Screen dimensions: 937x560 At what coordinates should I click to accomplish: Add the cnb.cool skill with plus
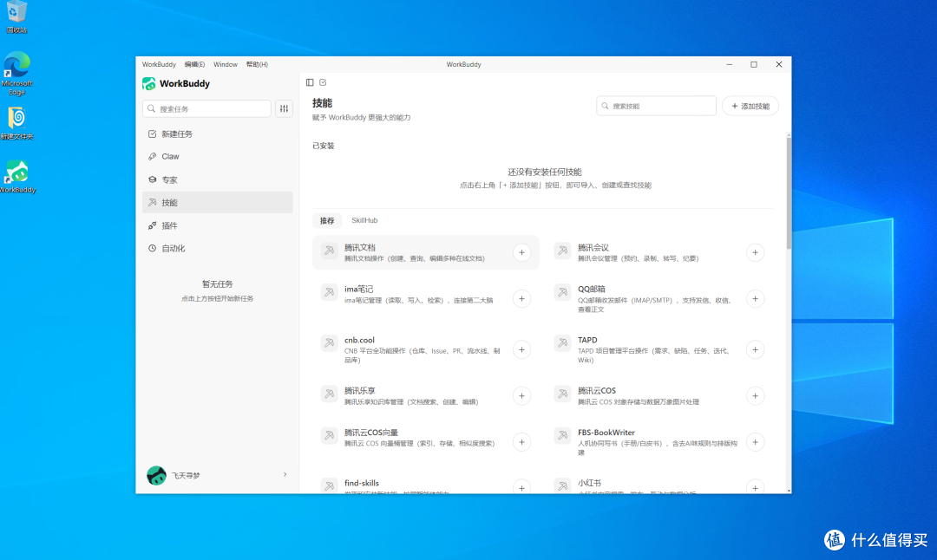pos(521,350)
